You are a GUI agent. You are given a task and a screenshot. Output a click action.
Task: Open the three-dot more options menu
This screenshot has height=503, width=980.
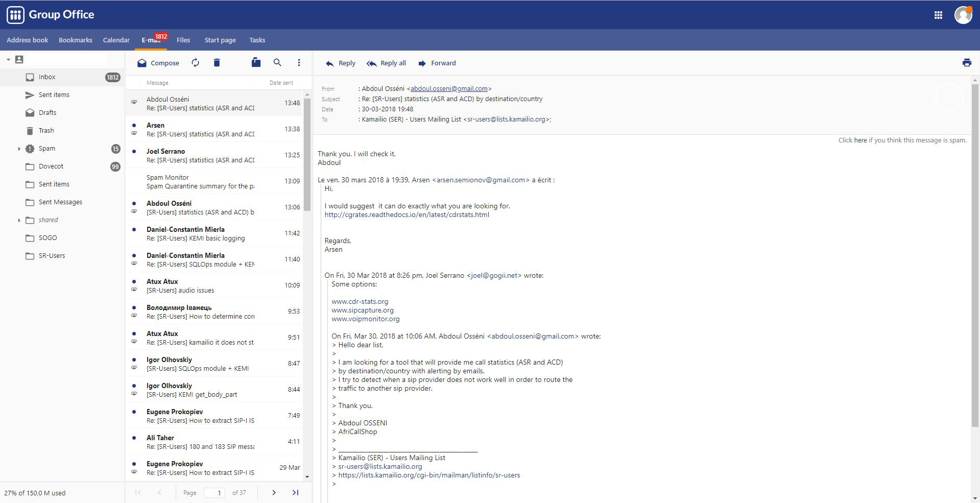tap(299, 63)
